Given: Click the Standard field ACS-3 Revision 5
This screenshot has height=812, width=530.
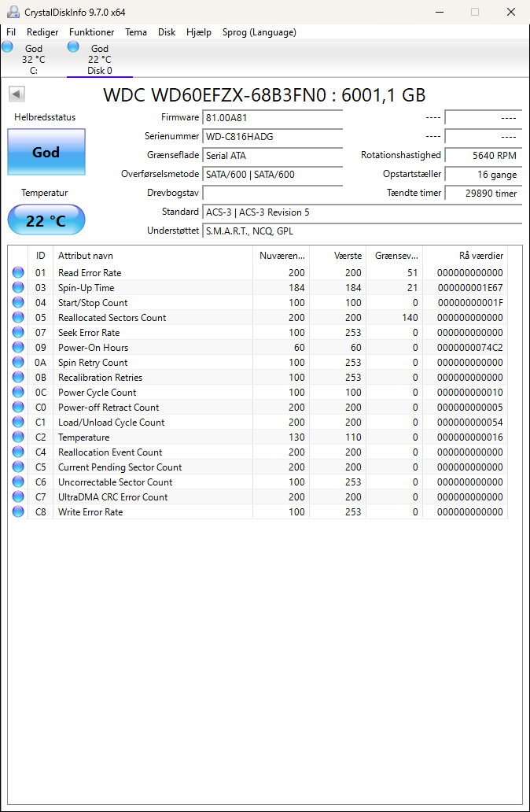Looking at the screenshot, I should coord(362,212).
